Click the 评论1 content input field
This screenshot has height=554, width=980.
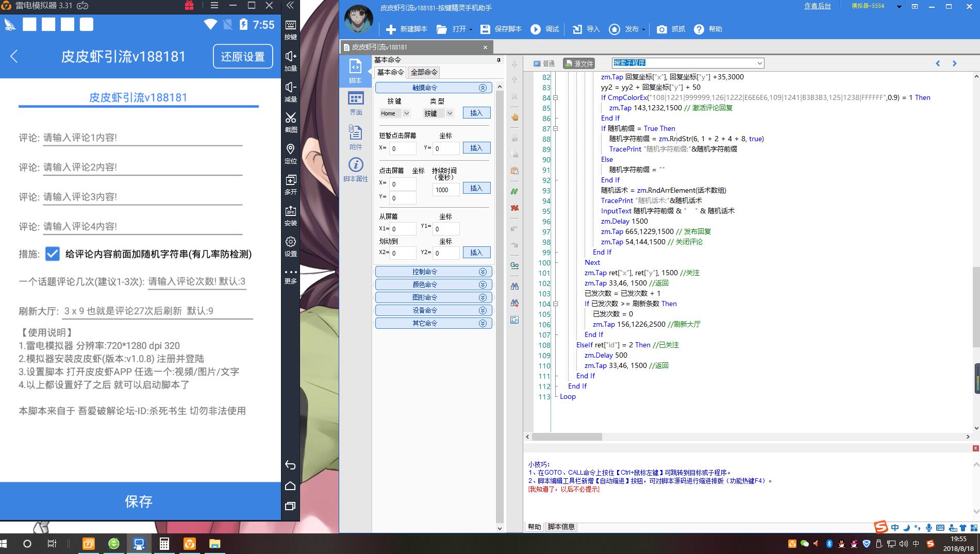point(142,138)
